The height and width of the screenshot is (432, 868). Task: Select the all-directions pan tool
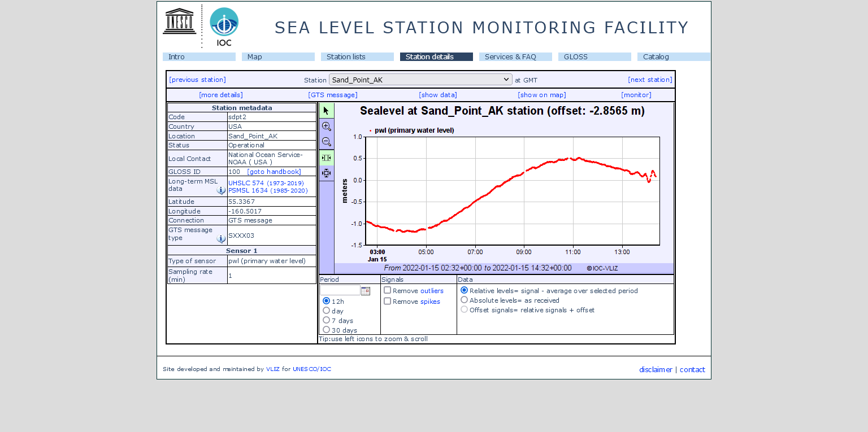pyautogui.click(x=327, y=173)
